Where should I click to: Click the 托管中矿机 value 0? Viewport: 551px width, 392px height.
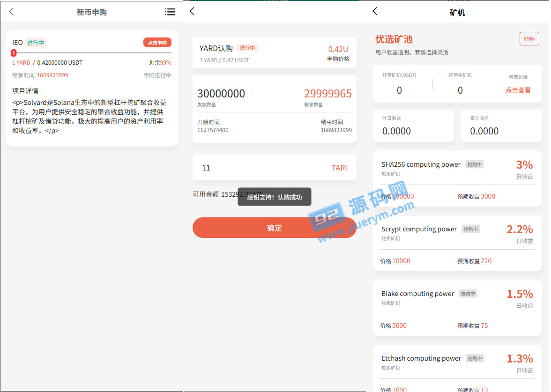[x=460, y=90]
